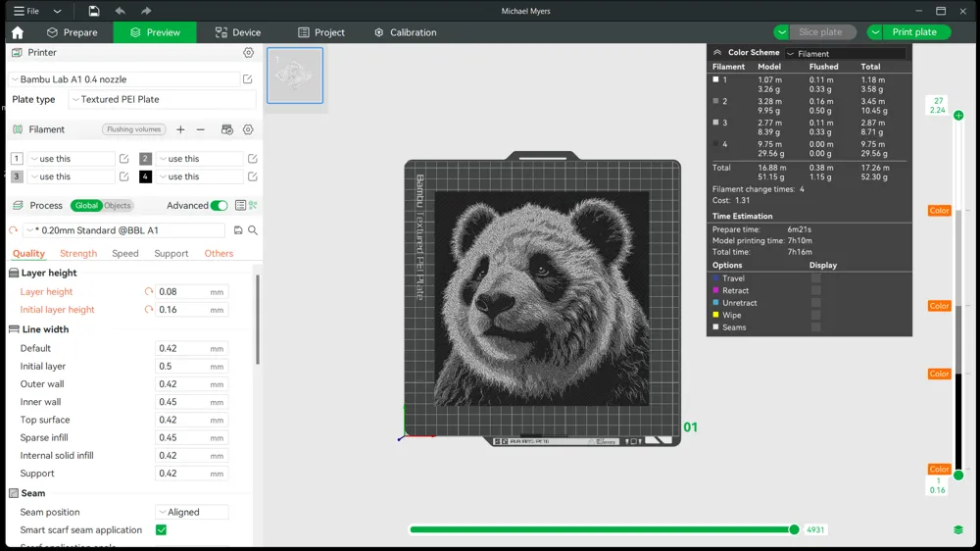Switch process scope to Global
The image size is (980, 551).
[86, 205]
